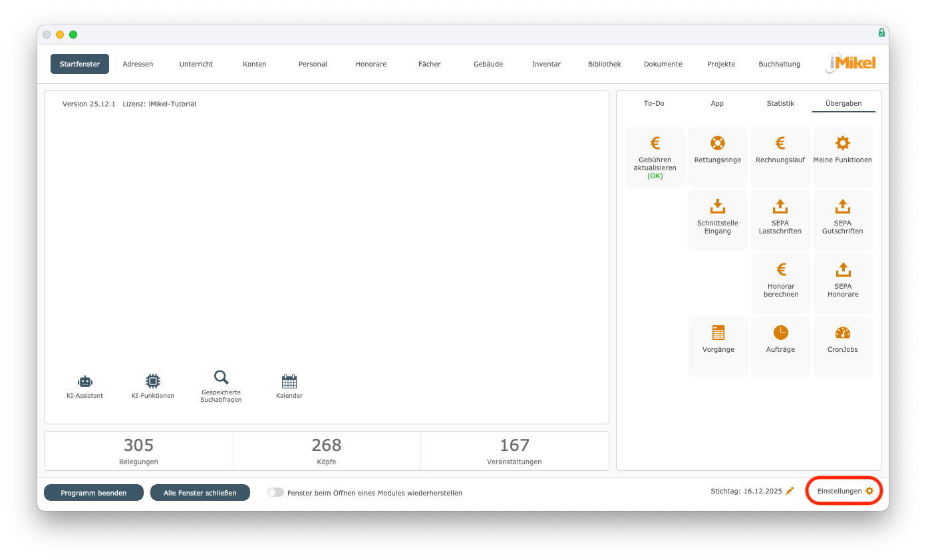
Task: Switch to the Statistik tab
Action: tap(780, 104)
